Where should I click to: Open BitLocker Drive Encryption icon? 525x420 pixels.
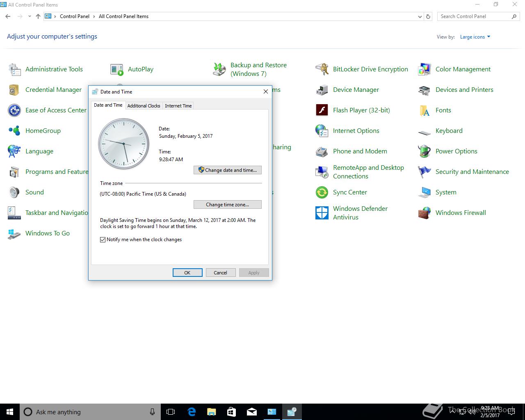point(322,69)
